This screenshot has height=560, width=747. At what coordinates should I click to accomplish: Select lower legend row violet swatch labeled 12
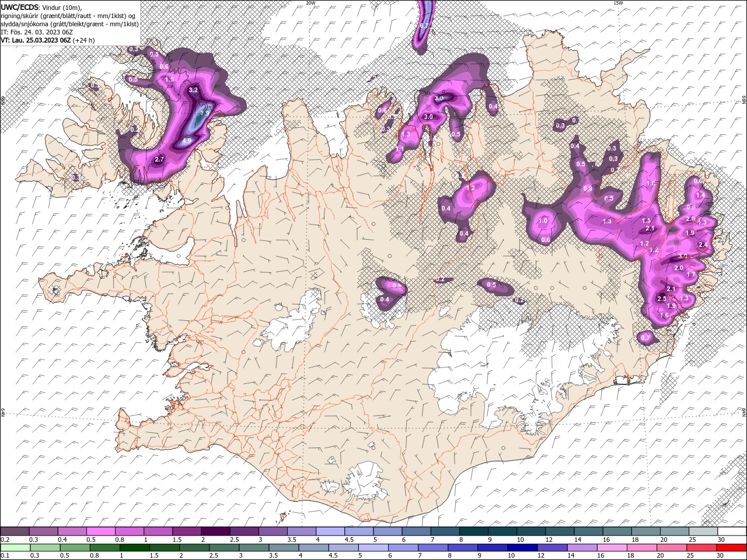pyautogui.click(x=553, y=548)
